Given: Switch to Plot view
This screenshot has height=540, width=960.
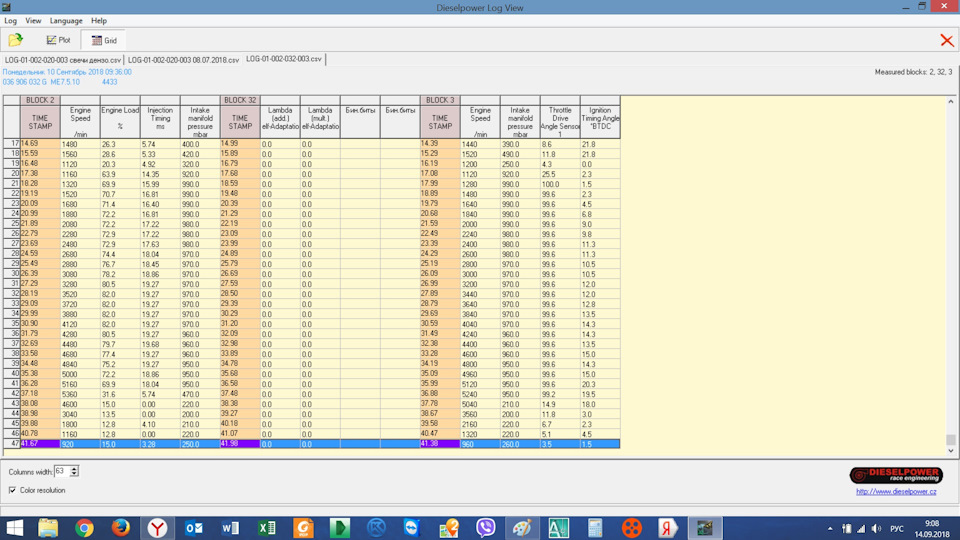Looking at the screenshot, I should 58,41.
